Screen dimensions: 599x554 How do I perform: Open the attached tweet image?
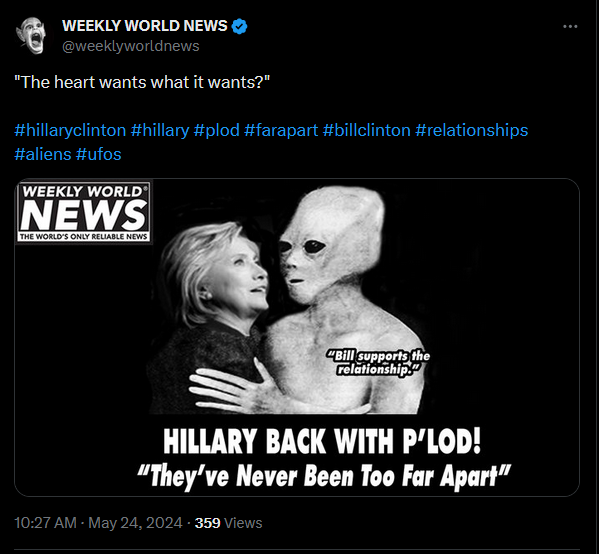[x=297, y=337]
